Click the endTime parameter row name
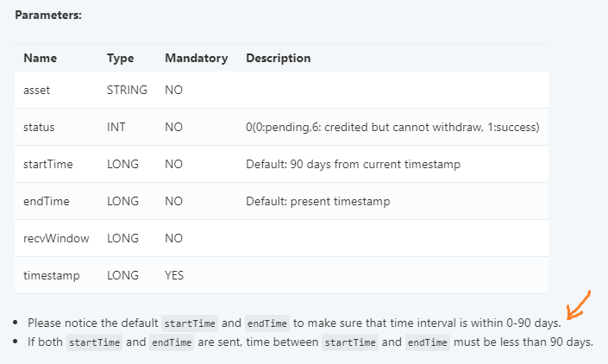 [x=47, y=201]
